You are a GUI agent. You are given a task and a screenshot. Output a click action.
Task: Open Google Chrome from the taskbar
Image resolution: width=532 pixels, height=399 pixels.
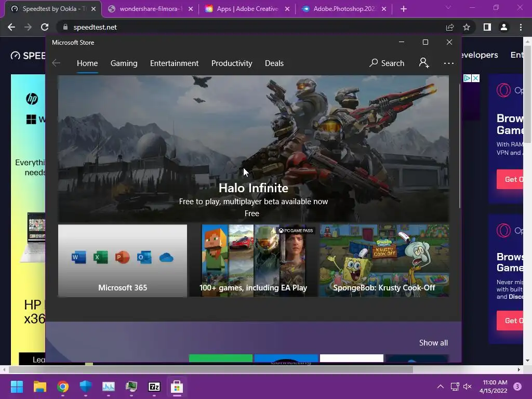(x=63, y=387)
